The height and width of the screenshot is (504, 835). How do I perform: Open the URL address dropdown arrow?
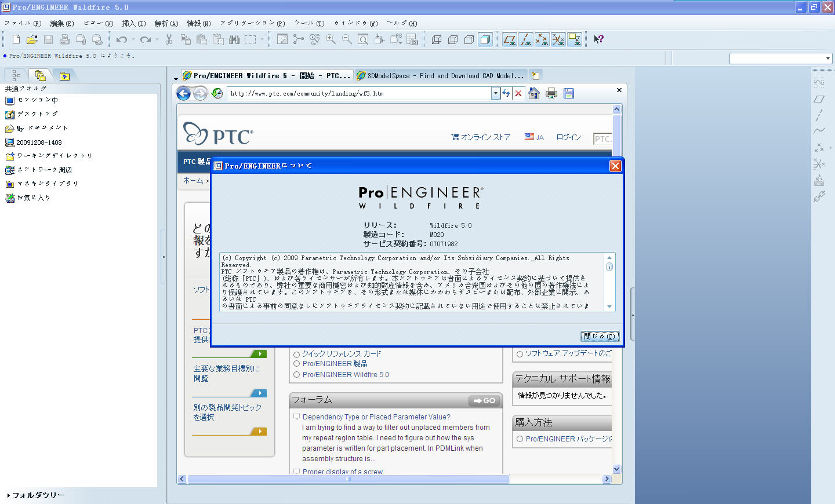(495, 93)
